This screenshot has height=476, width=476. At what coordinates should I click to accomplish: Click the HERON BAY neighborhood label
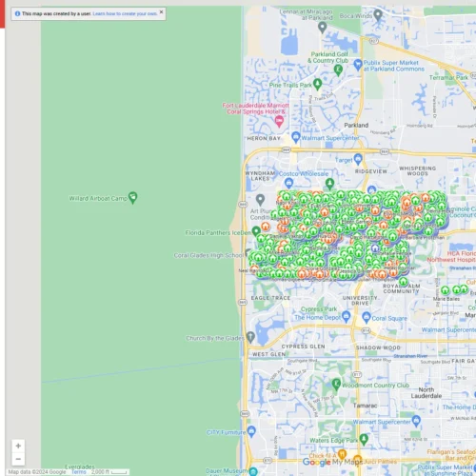(264, 138)
